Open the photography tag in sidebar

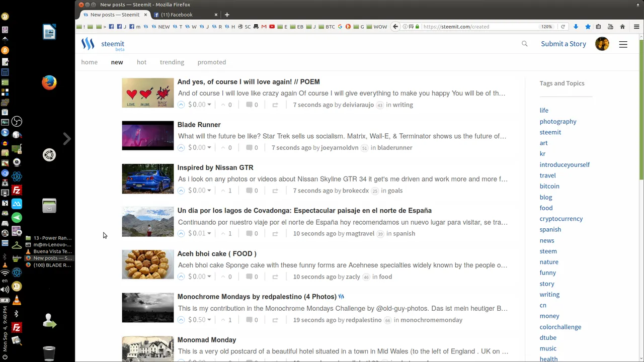[558, 121]
